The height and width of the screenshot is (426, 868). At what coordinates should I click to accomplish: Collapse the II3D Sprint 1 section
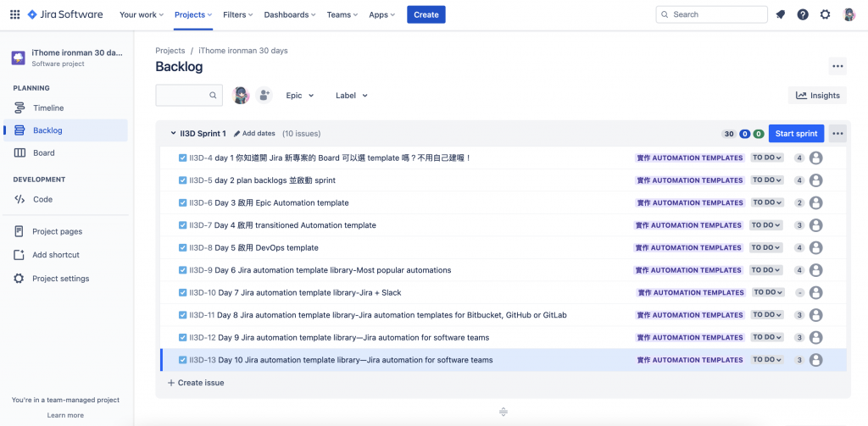coord(173,133)
